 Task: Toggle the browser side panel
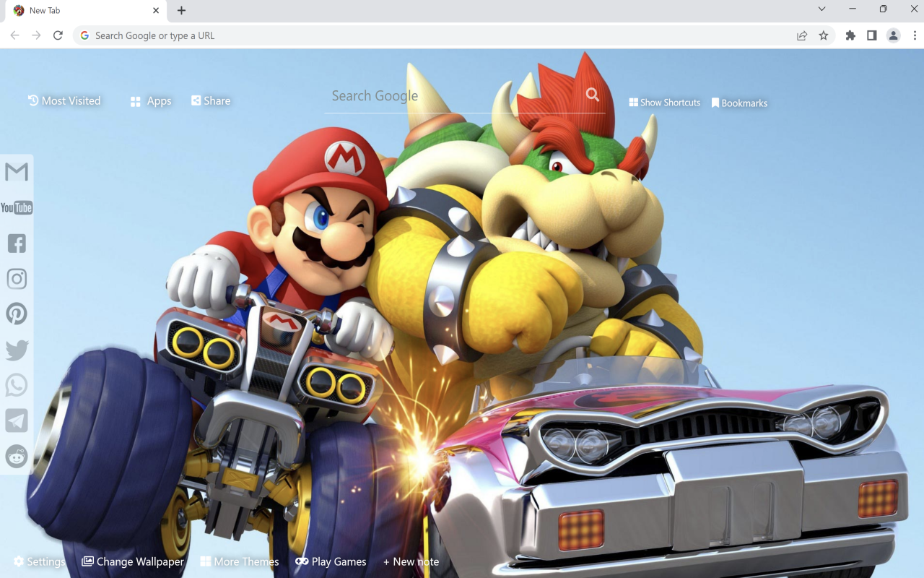point(872,35)
